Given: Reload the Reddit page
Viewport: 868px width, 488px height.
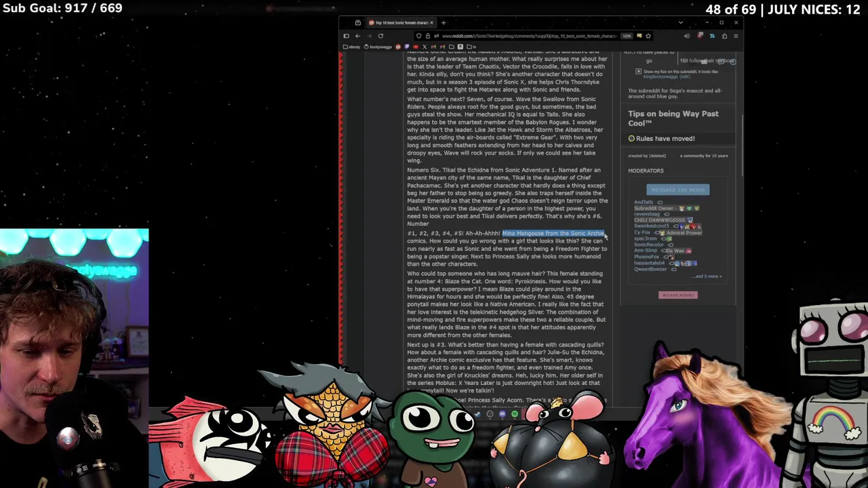Looking at the screenshot, I should [380, 36].
